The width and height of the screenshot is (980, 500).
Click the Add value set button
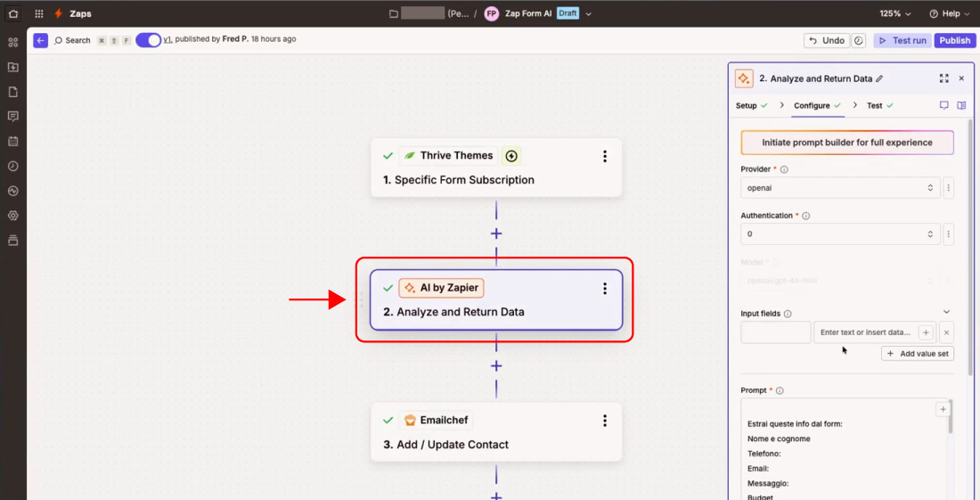(918, 354)
